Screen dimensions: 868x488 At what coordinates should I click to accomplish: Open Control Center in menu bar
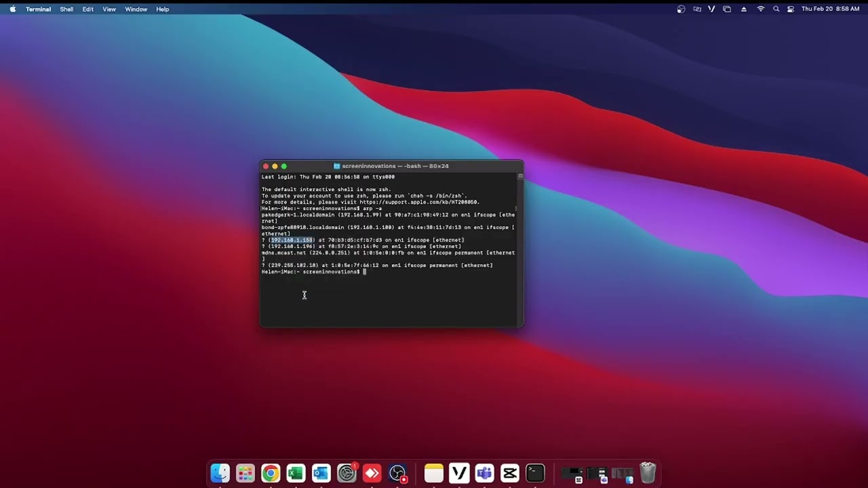coord(791,9)
